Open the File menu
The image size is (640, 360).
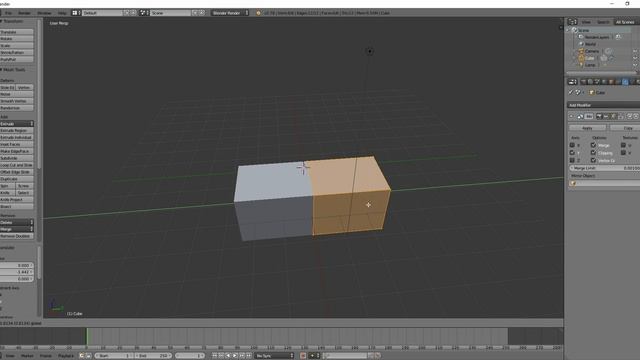coord(8,13)
